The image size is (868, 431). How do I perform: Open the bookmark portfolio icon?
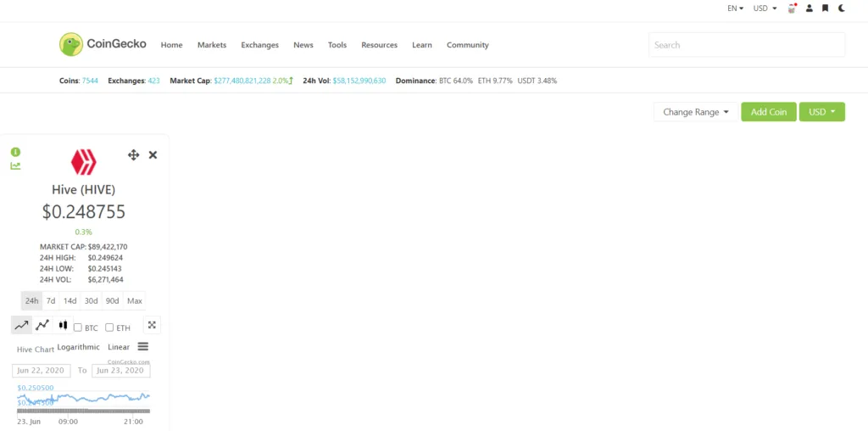click(826, 8)
